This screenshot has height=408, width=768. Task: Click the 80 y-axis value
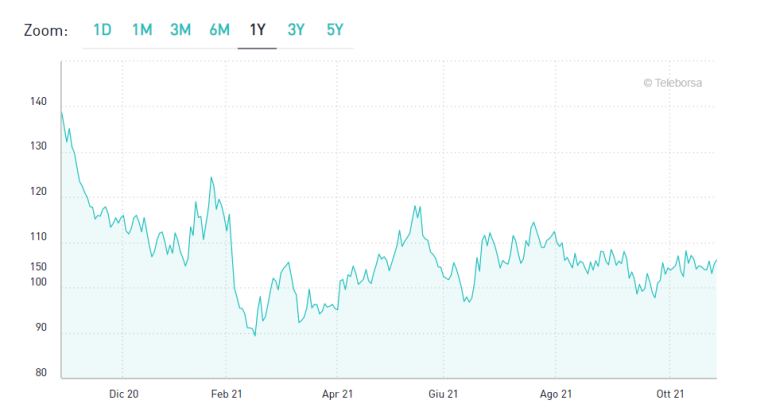click(39, 373)
